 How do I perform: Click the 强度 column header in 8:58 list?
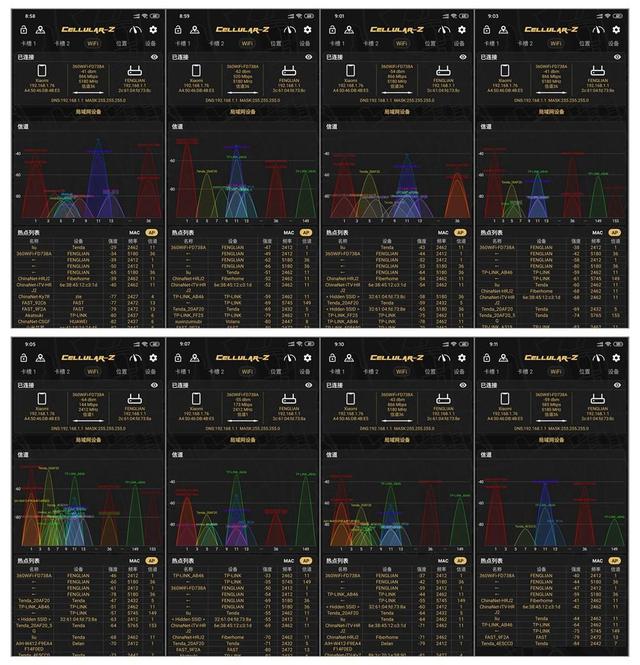tap(113, 241)
